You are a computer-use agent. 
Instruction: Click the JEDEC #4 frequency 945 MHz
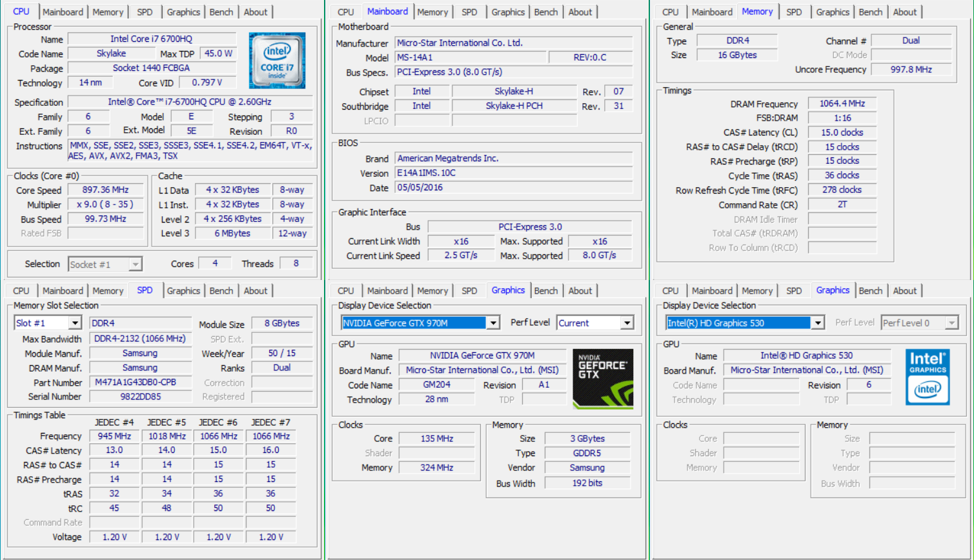point(114,436)
